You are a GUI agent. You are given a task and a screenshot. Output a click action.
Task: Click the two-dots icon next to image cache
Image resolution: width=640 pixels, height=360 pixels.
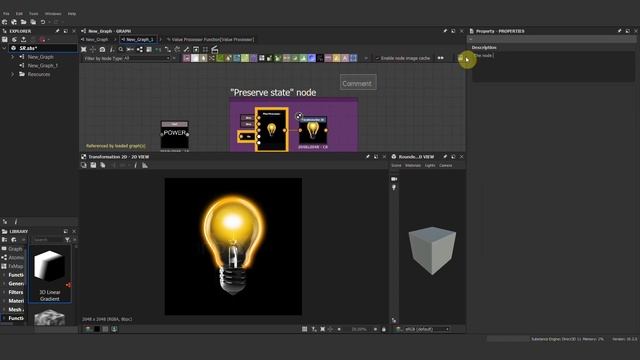[x=440, y=58]
